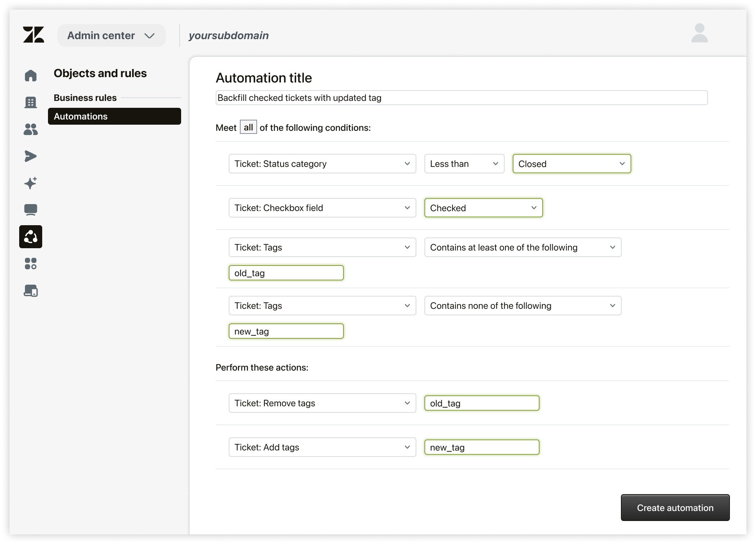Click the old_tag field for Remove tags
Viewport: 756px width, 544px height.
pyautogui.click(x=482, y=403)
